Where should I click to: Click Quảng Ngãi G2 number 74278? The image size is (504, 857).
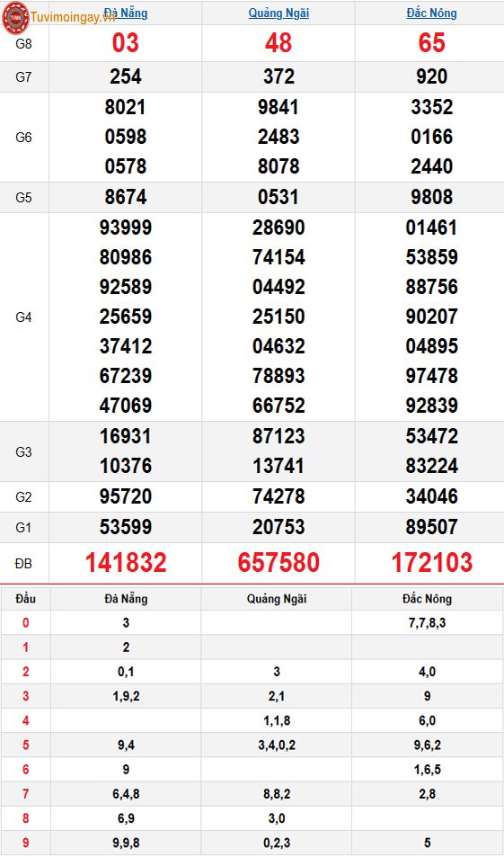click(279, 496)
